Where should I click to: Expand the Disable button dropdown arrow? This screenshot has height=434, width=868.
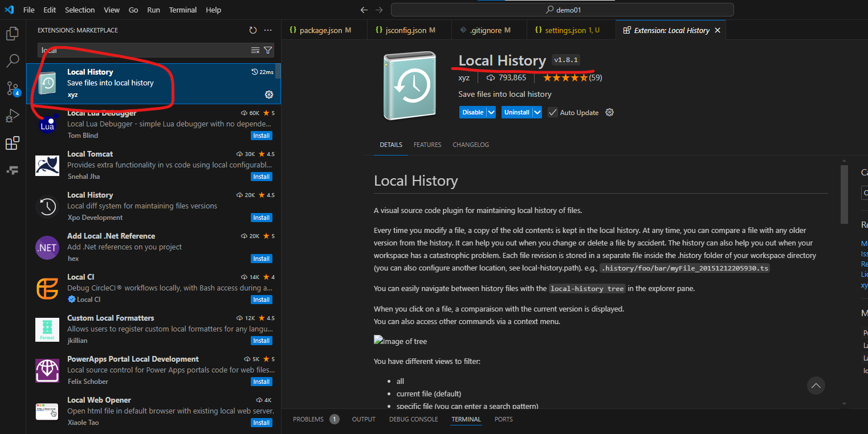pos(491,112)
